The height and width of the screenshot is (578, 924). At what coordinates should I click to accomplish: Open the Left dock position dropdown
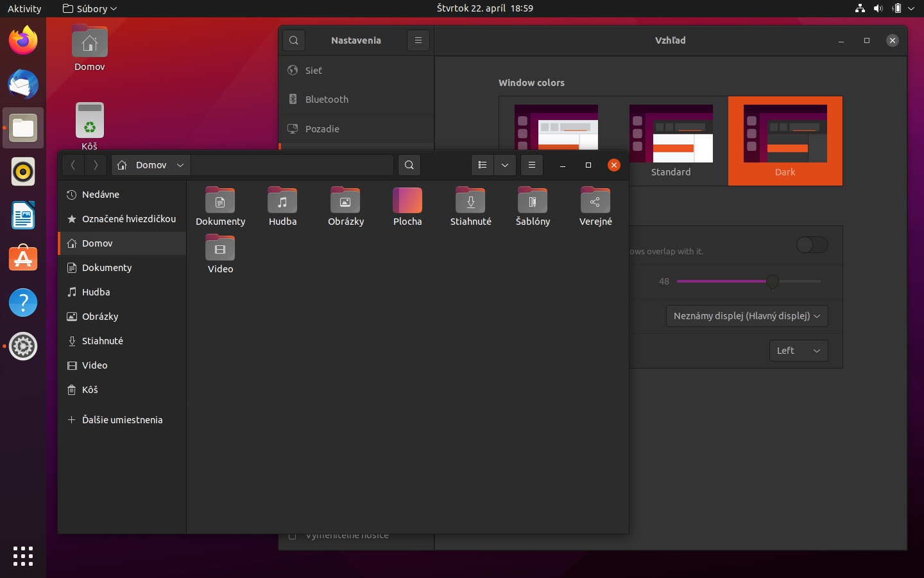[798, 351]
